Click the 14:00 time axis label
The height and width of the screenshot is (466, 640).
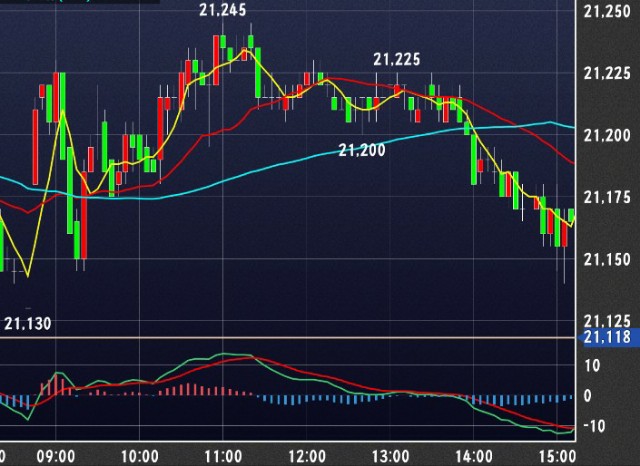(x=474, y=456)
